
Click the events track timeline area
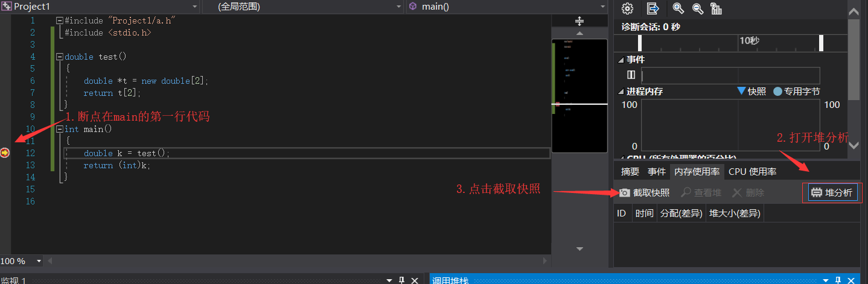(730, 75)
